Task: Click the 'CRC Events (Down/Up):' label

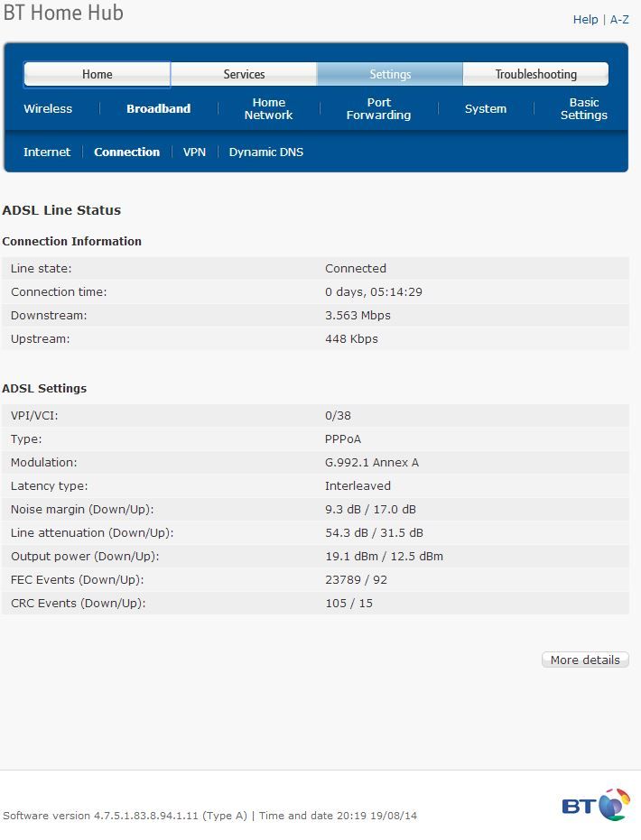Action: point(79,604)
